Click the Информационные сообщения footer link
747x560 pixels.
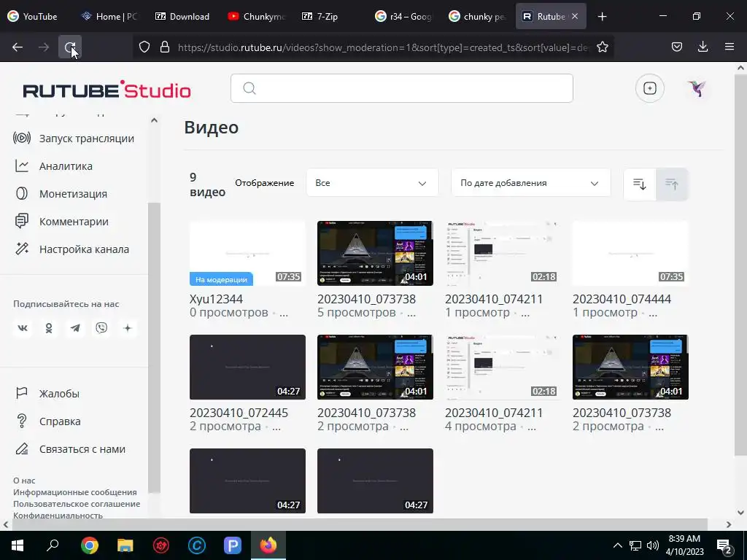(75, 492)
